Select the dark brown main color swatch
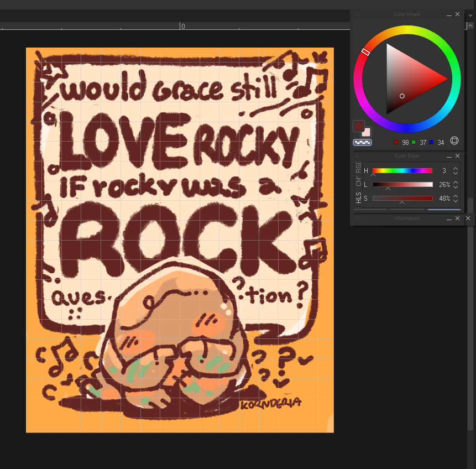Screen dimensions: 476x469 [x=358, y=126]
